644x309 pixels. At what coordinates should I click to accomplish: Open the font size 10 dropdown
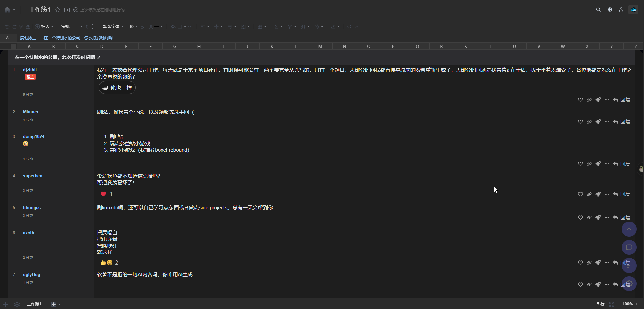[133, 27]
